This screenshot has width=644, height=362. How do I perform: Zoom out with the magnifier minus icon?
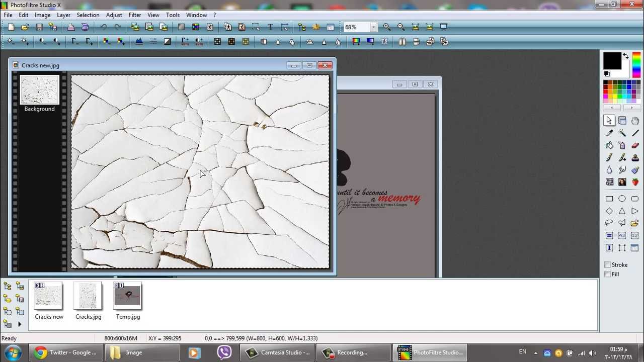401,27
